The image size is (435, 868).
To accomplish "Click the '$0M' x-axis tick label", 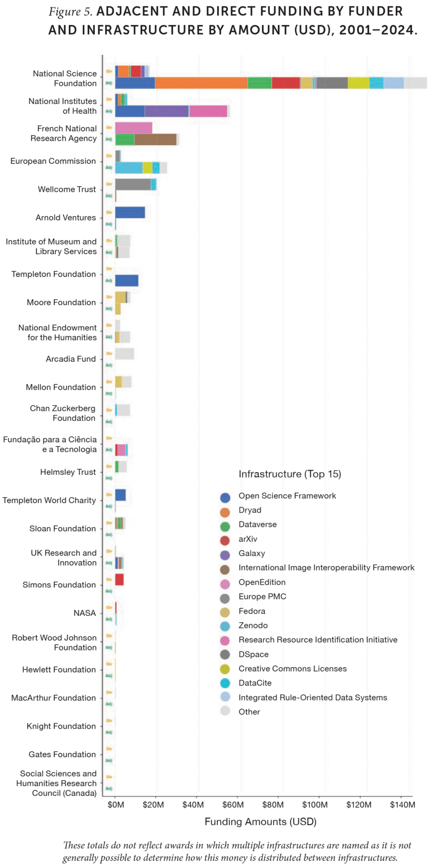I will (116, 805).
